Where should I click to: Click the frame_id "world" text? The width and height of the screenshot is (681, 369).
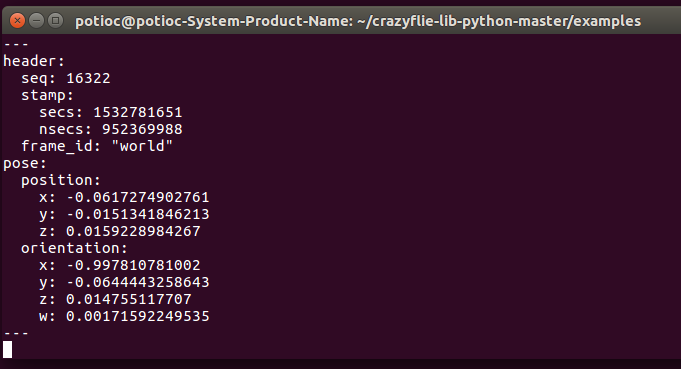coord(142,146)
